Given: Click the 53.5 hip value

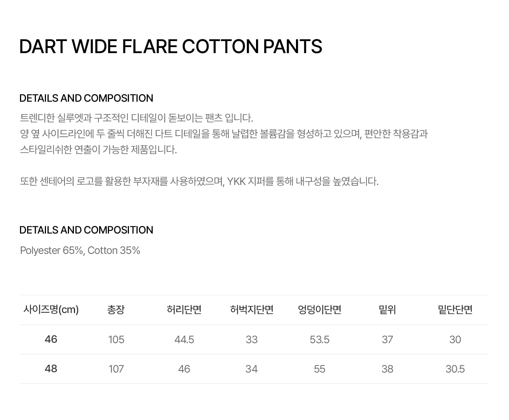Looking at the screenshot, I should 319,340.
